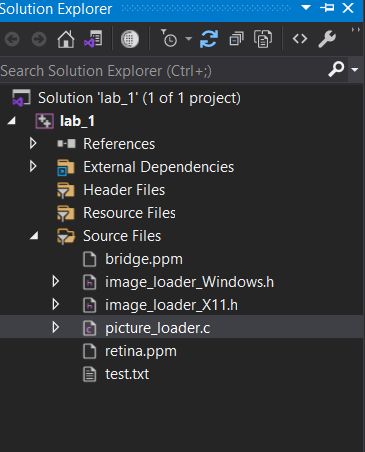
Task: Click the References icon
Action: click(x=66, y=144)
